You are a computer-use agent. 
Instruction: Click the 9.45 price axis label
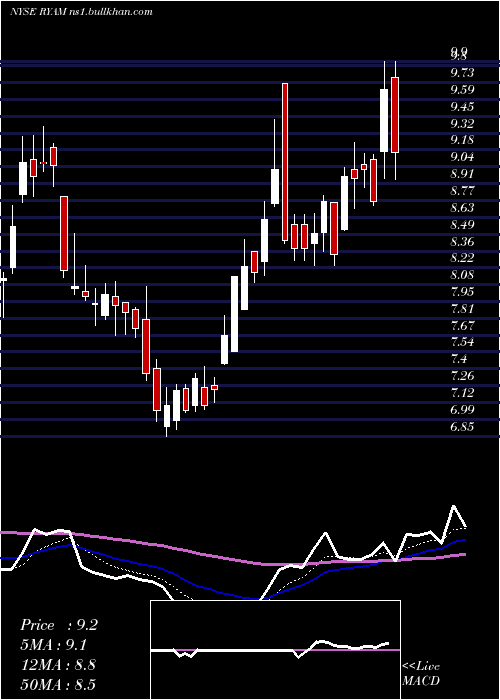click(462, 107)
